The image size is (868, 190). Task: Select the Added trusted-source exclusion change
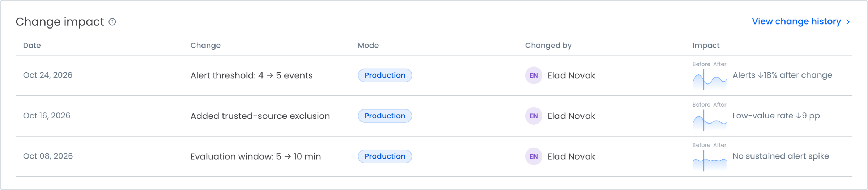pos(260,116)
